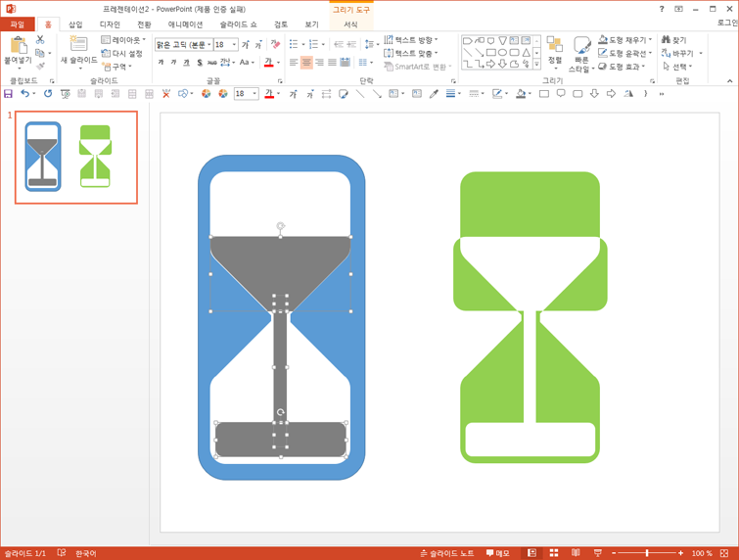
Task: Click Increase Font Size in ribbon
Action: pyautogui.click(x=246, y=44)
